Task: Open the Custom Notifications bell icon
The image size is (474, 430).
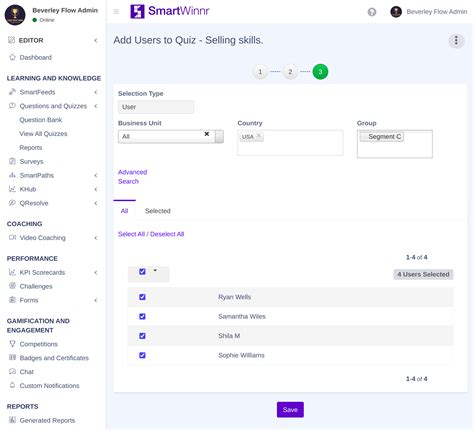Action: [x=12, y=385]
